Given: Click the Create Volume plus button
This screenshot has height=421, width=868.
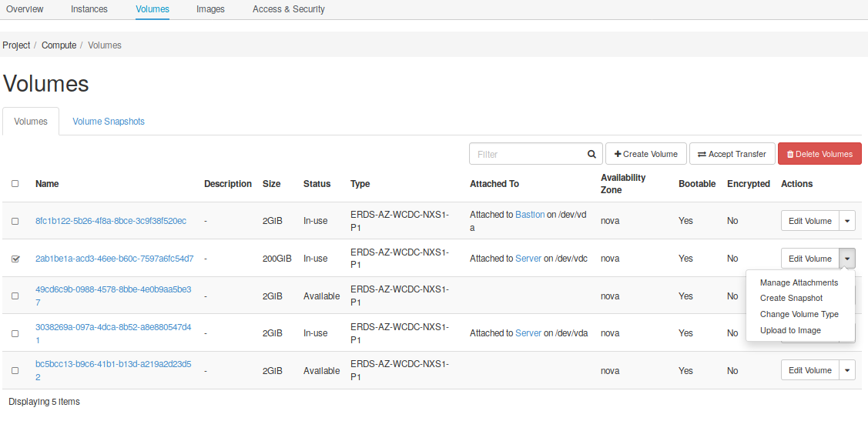Looking at the screenshot, I should (645, 154).
